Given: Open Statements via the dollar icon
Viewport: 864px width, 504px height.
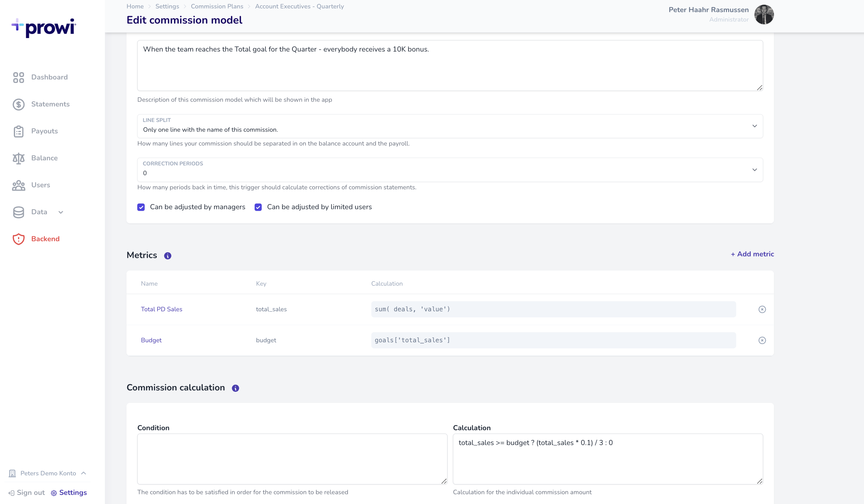Looking at the screenshot, I should (x=19, y=104).
